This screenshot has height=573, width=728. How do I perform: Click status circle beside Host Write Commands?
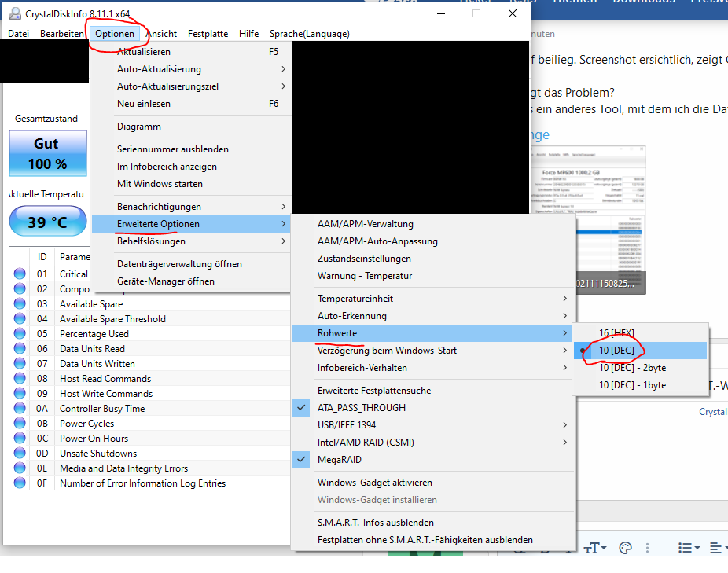click(20, 393)
